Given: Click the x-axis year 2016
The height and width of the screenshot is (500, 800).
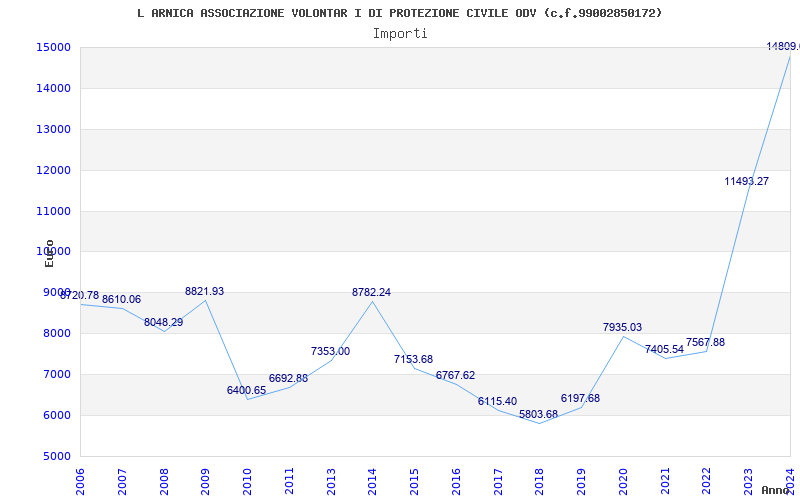Looking at the screenshot, I should click(x=456, y=482).
